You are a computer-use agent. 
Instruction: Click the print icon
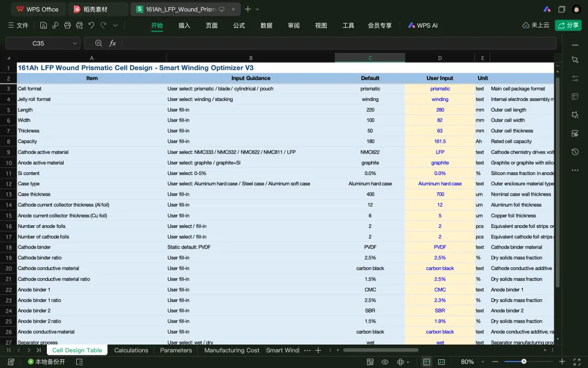tap(68, 25)
